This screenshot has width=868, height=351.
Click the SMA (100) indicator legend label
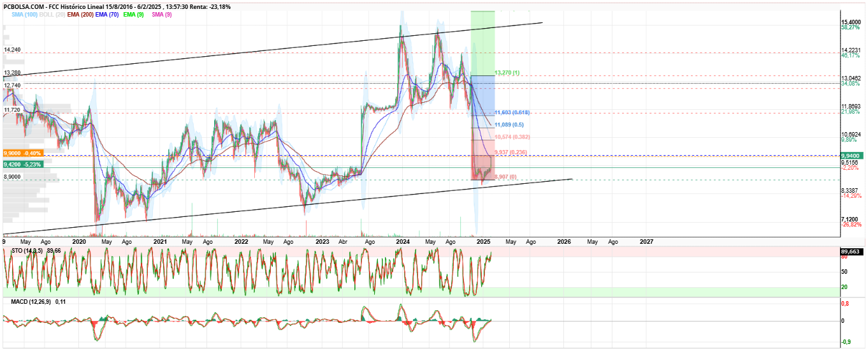click(x=24, y=14)
